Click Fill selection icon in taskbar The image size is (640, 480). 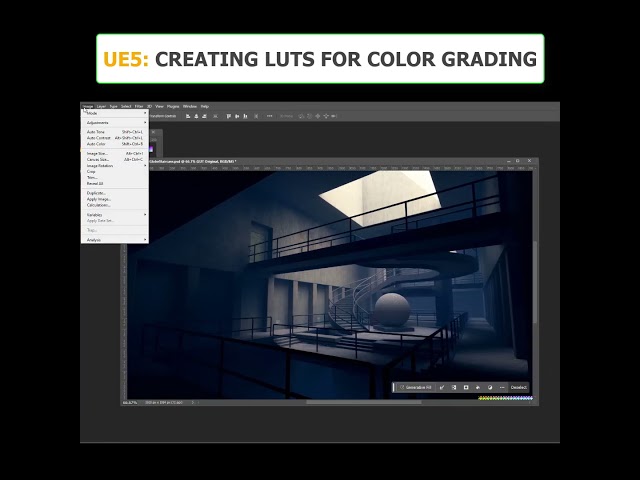tap(478, 387)
